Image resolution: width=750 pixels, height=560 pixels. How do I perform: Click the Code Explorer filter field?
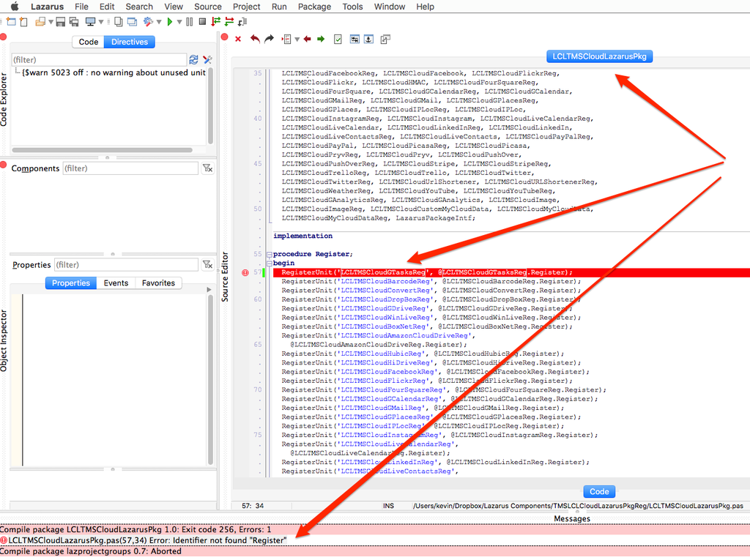pos(99,60)
